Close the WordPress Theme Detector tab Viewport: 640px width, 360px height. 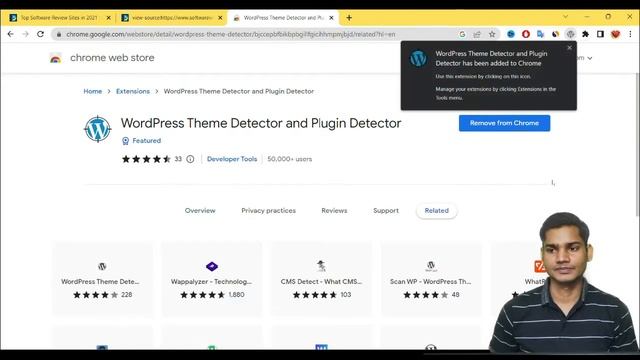coord(331,18)
